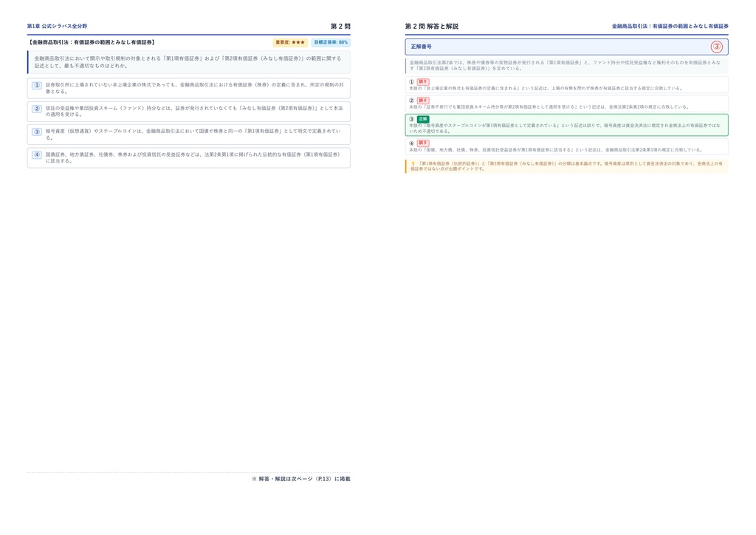The image size is (756, 535).
Task: Click the ② marker in the explanation list
Action: (x=412, y=100)
